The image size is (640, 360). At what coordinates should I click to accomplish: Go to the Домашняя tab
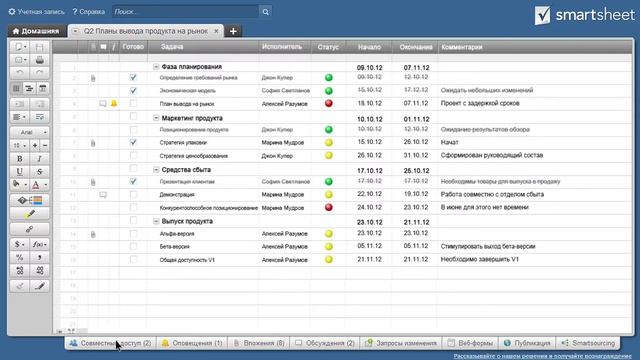tap(36, 31)
